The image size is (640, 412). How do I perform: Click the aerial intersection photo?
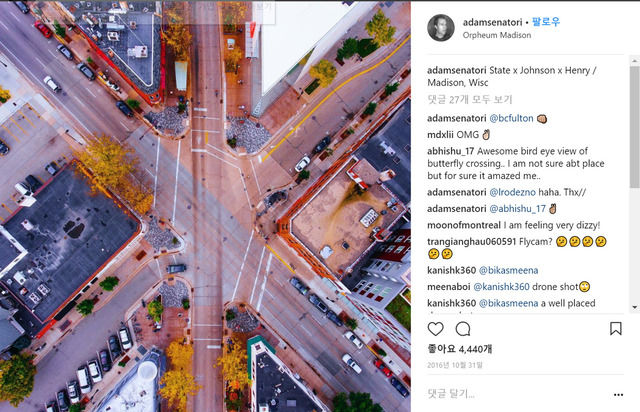(205, 206)
